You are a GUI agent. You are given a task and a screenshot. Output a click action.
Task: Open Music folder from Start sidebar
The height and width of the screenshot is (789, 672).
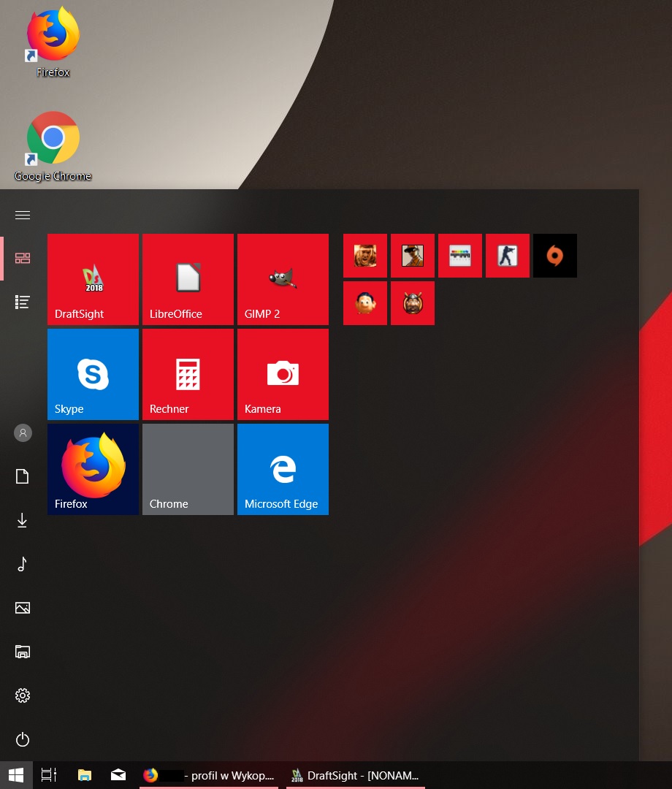(23, 564)
